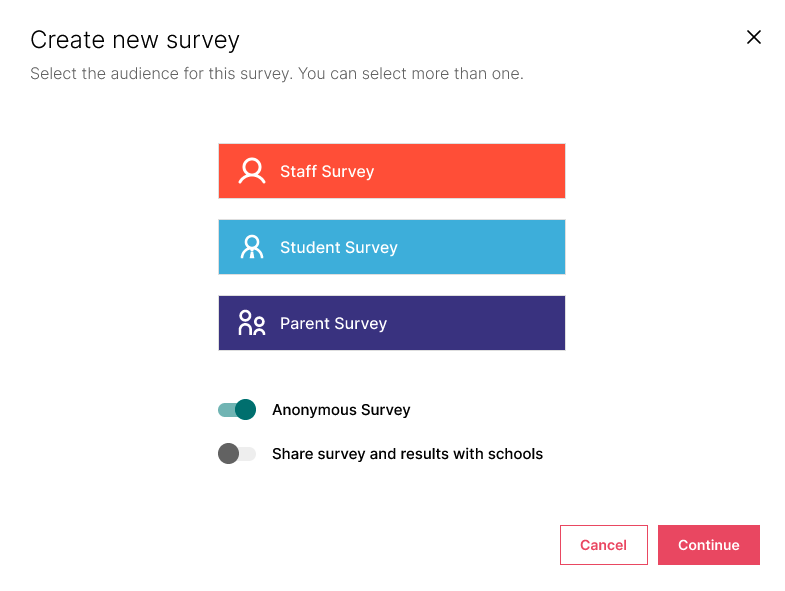Click the audience instruction subtitle text
This screenshot has width=785, height=591.
click(277, 74)
